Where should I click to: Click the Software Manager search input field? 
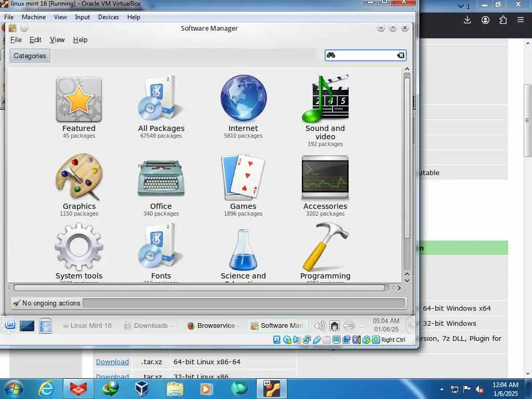pyautogui.click(x=365, y=55)
